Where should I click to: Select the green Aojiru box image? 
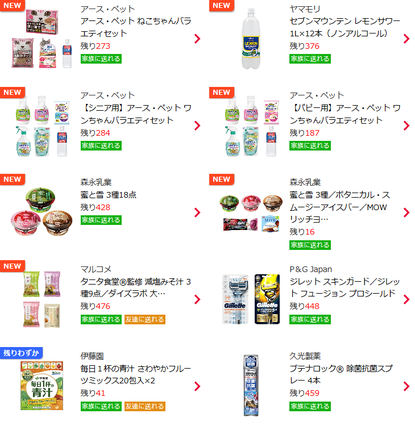[x=42, y=386]
